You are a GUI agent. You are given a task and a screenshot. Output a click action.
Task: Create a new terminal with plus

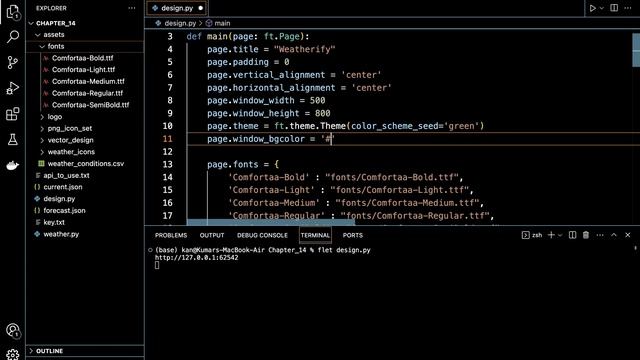(x=551, y=235)
